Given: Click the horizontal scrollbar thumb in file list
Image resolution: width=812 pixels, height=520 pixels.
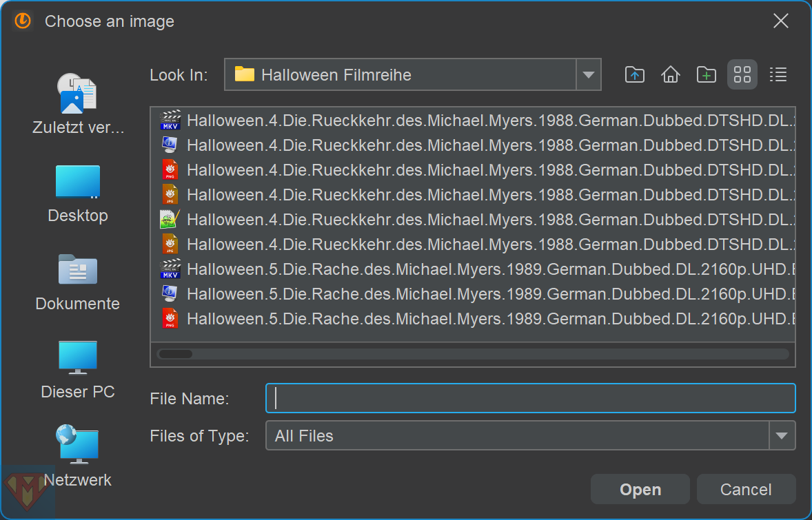Looking at the screenshot, I should 175,354.
